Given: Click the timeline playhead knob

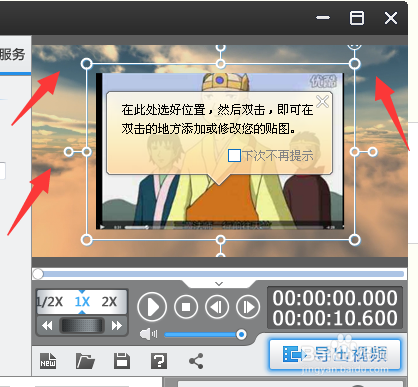Looking at the screenshot, I should (38, 274).
